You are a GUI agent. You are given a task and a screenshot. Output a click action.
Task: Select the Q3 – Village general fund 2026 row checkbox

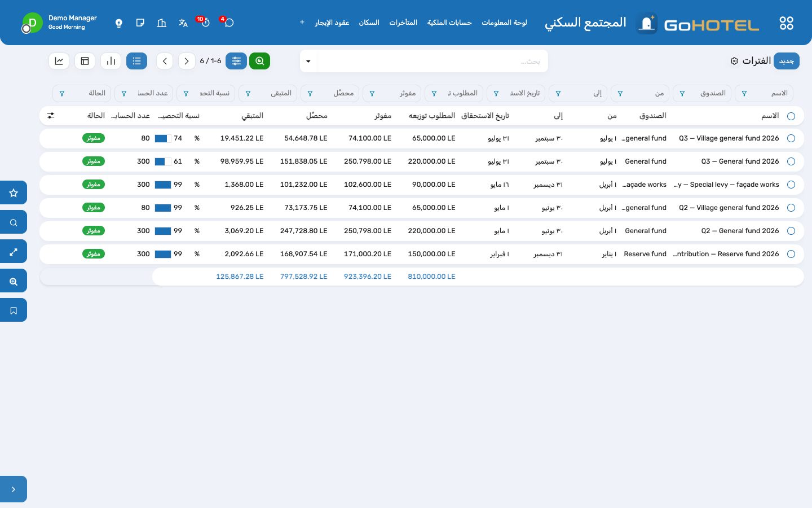[x=791, y=138]
